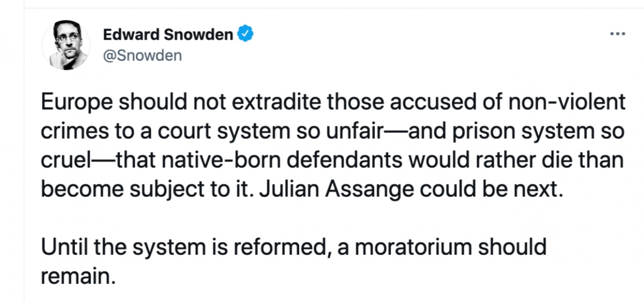
Task: Open the @Snowden handle link
Action: pyautogui.click(x=142, y=55)
